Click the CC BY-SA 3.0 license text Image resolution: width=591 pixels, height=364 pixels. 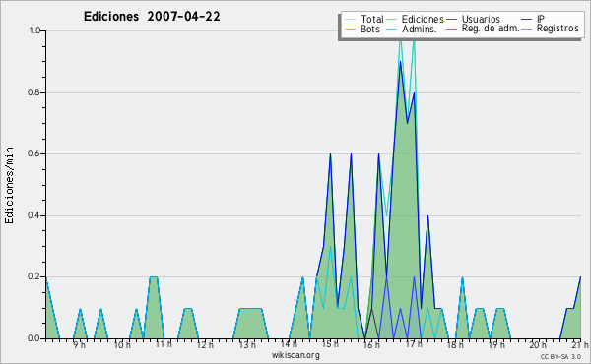click(x=560, y=357)
